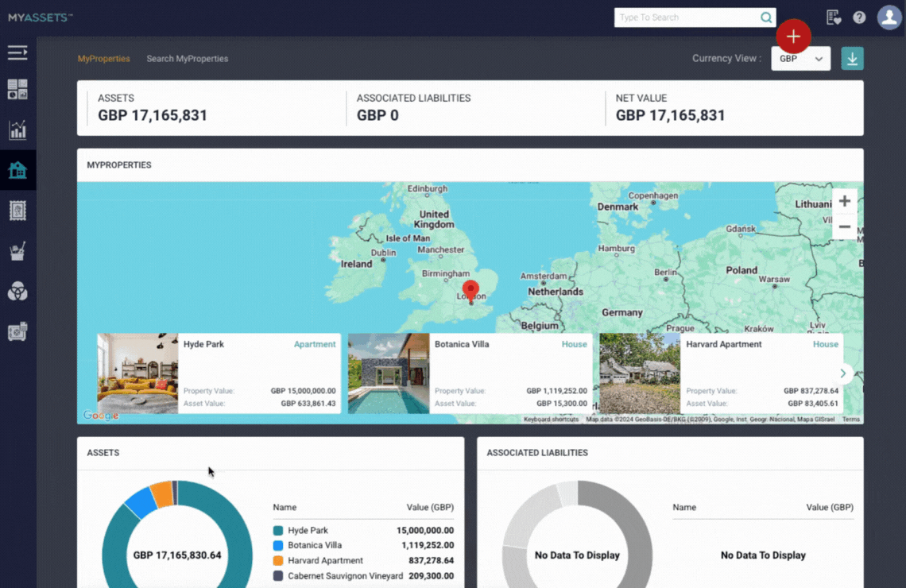Zoom out on the map
The height and width of the screenshot is (588, 906).
(844, 226)
